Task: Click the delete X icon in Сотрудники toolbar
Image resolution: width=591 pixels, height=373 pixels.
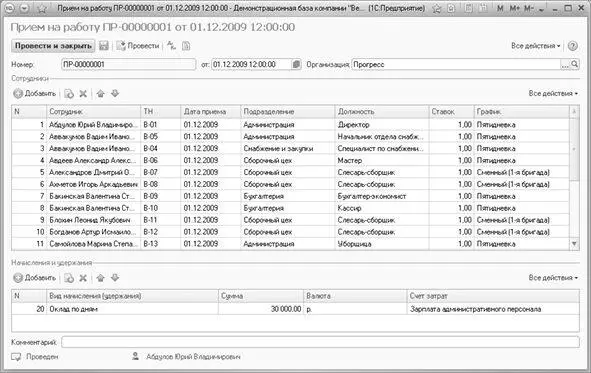Action: [x=83, y=94]
